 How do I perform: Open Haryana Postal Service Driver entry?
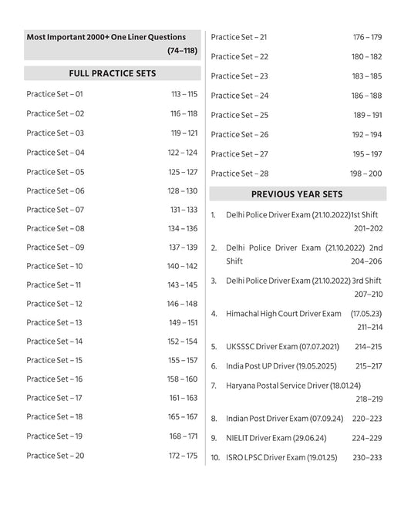(x=297, y=392)
